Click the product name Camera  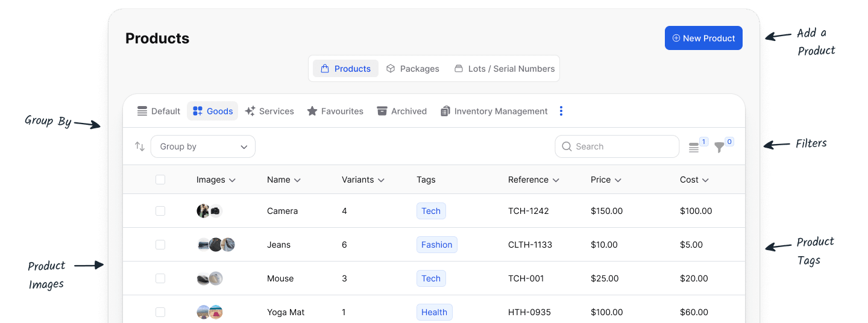[283, 211]
